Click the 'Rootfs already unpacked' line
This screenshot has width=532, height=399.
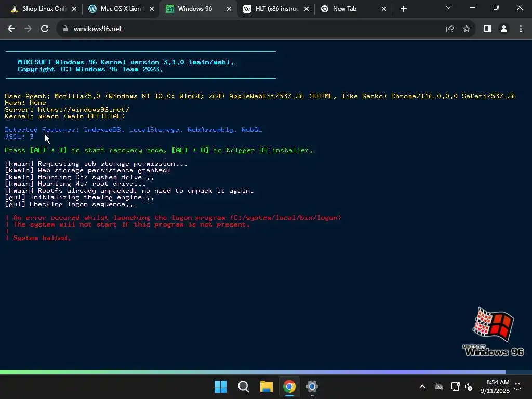coord(129,191)
